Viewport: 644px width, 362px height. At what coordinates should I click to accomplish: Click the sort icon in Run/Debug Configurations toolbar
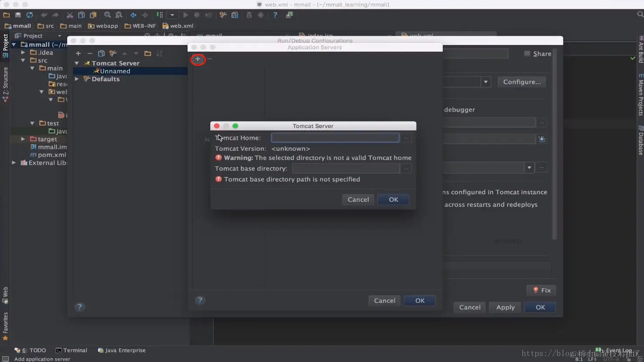159,54
